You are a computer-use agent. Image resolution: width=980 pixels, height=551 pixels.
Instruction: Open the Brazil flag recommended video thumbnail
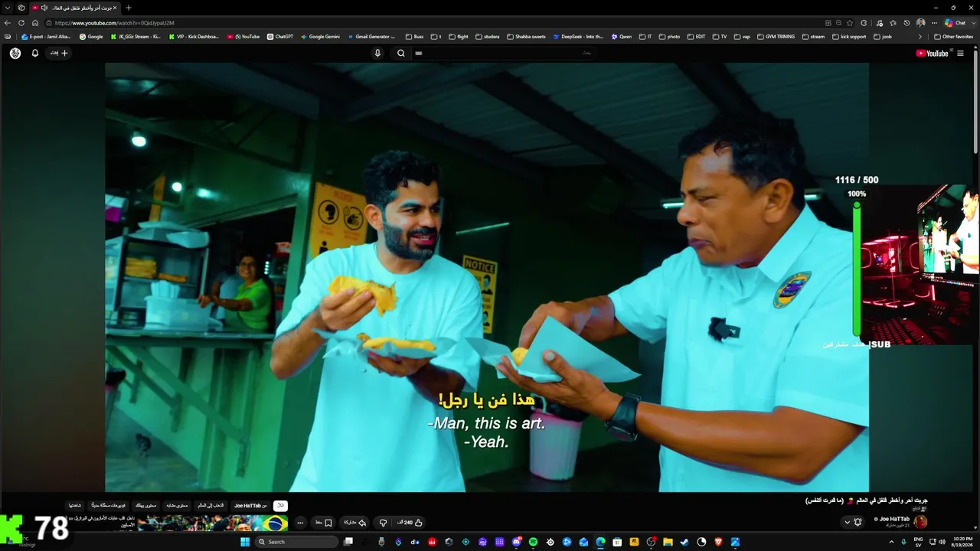[x=213, y=523]
